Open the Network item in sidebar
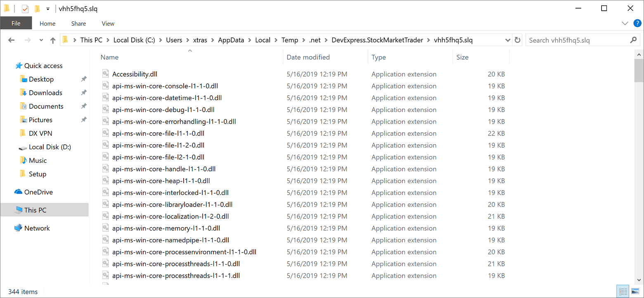Screen dimensions: 644x298 (x=37, y=228)
